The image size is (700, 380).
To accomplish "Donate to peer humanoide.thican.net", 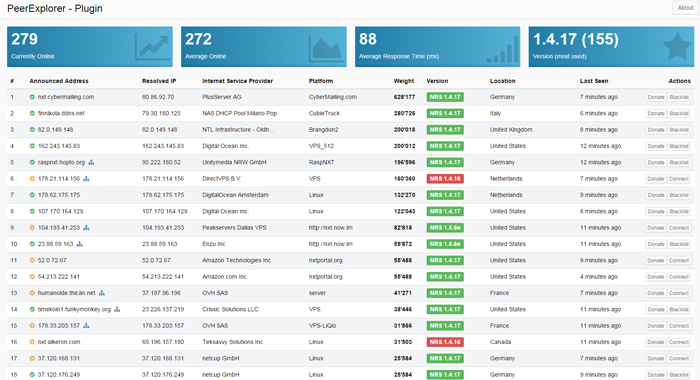I will tap(656, 293).
